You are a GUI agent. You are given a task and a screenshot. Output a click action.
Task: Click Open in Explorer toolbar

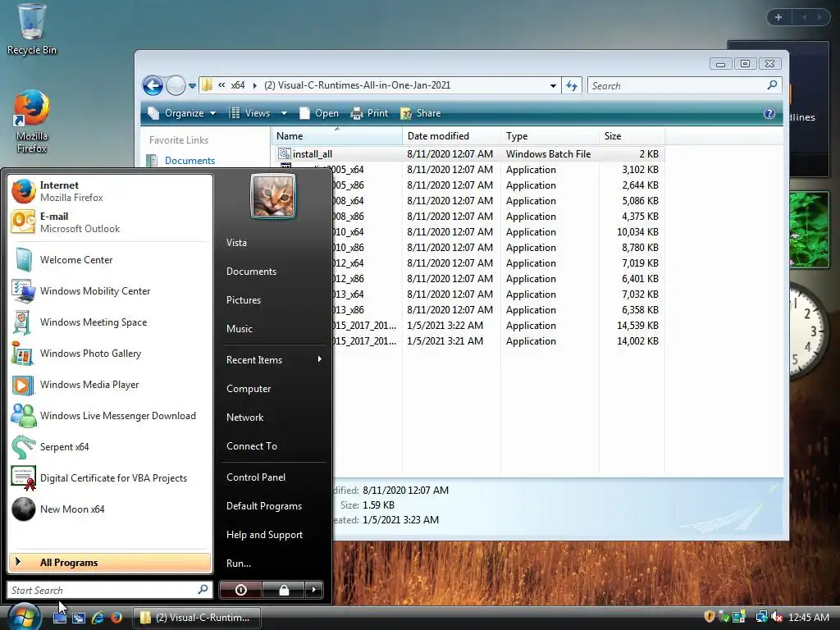tap(319, 113)
